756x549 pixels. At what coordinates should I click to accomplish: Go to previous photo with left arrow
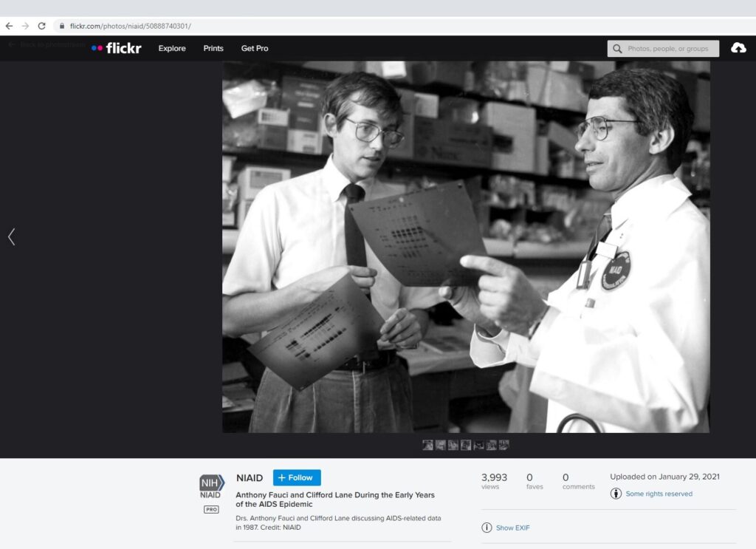coord(11,236)
